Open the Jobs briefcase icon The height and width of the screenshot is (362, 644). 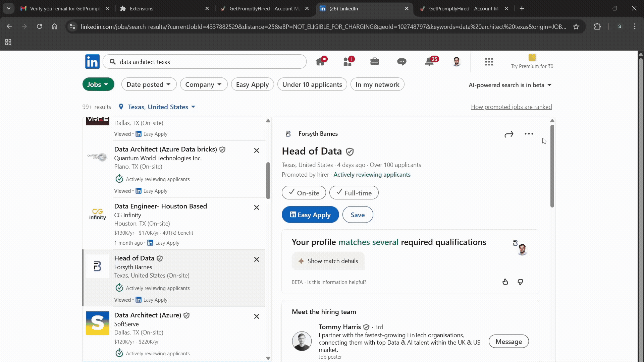(375, 61)
